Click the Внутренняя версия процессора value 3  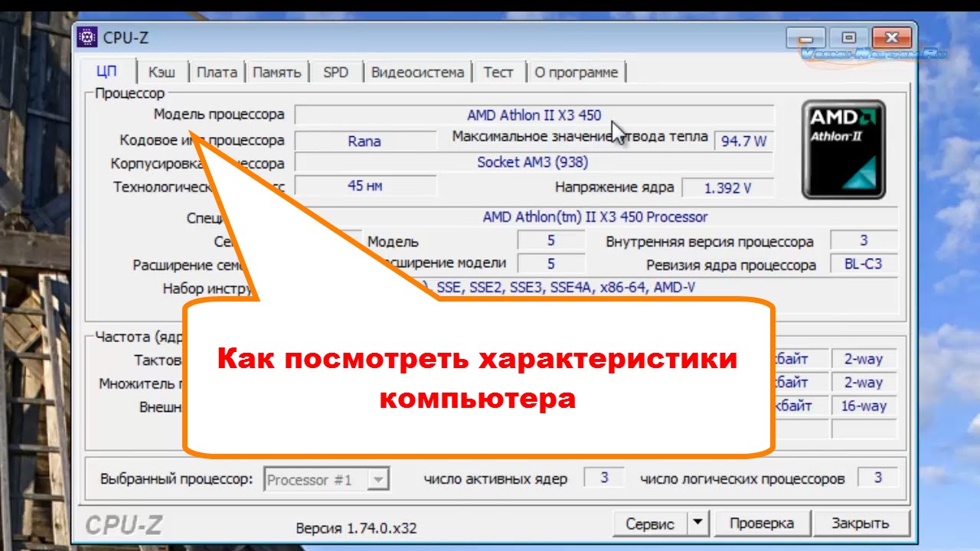click(x=864, y=241)
